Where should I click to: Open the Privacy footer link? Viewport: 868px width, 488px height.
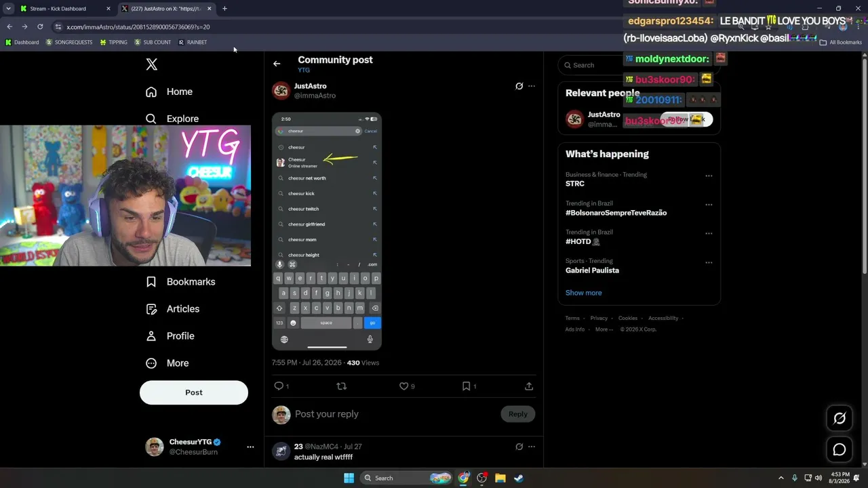pos(599,319)
